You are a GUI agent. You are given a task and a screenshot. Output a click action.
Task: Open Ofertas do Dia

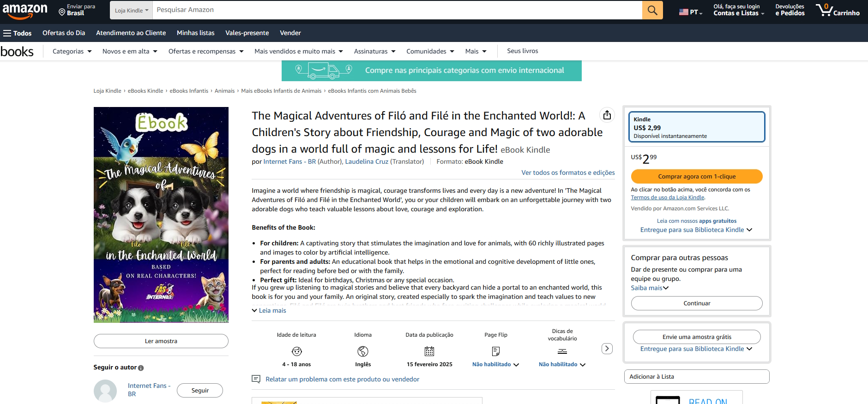[x=64, y=33]
